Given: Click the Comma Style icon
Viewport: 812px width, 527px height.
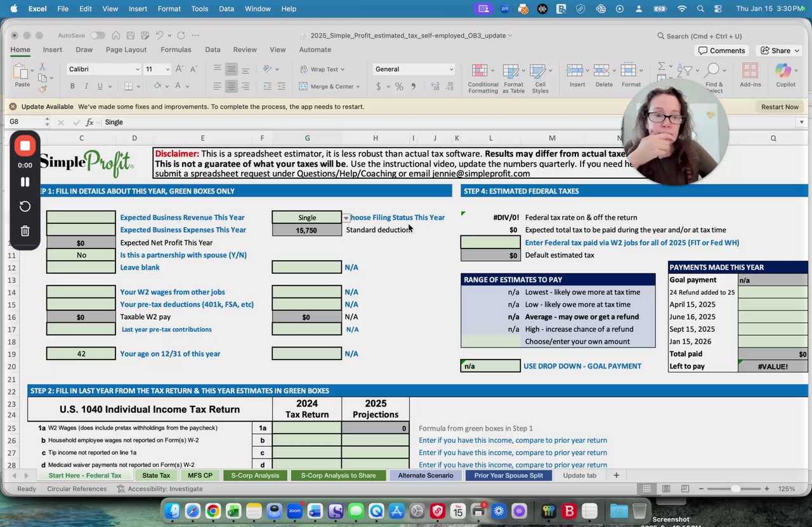Looking at the screenshot, I should pos(414,86).
